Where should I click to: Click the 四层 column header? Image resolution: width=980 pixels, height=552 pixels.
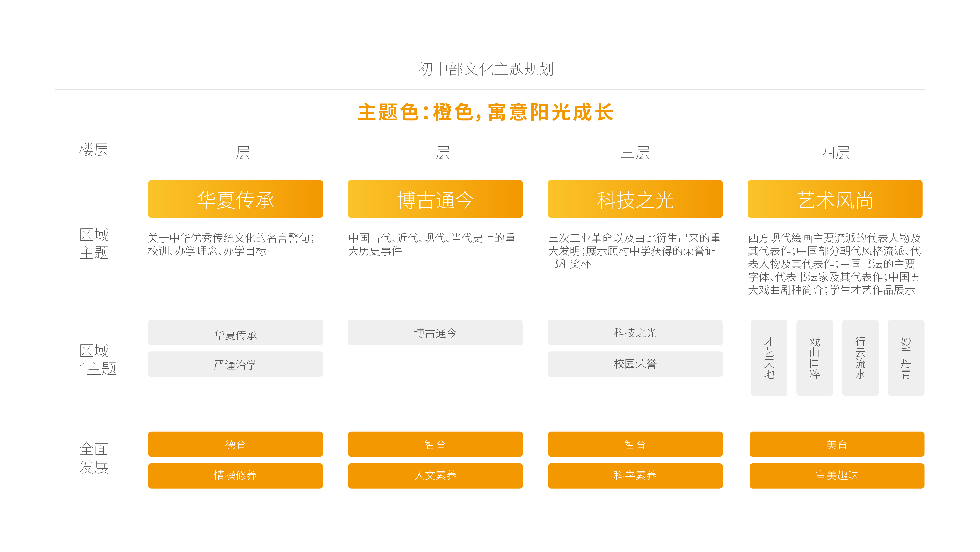point(835,153)
